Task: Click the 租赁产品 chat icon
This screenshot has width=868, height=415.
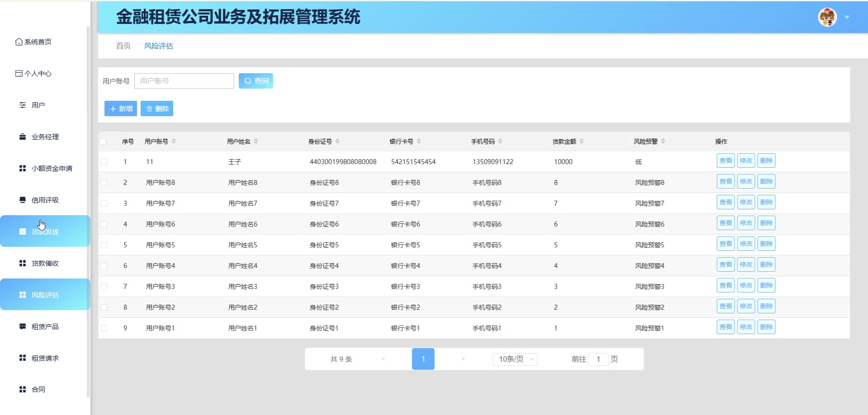Action: tap(23, 326)
